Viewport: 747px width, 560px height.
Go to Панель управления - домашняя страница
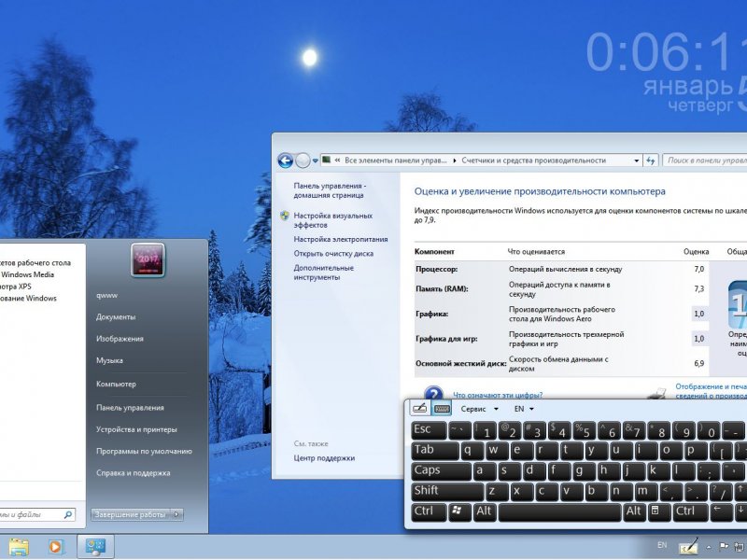[330, 190]
